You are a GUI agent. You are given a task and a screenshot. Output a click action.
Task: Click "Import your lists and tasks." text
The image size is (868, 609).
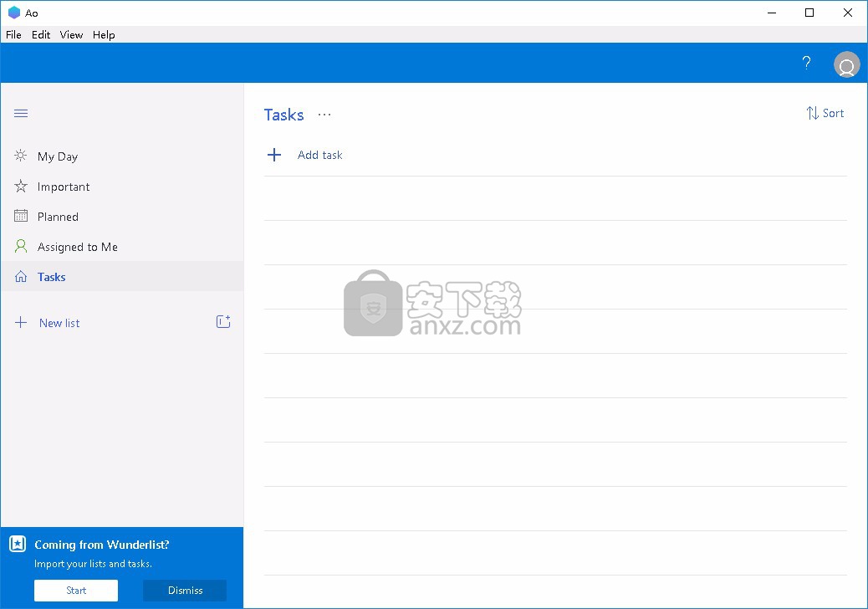click(x=93, y=564)
